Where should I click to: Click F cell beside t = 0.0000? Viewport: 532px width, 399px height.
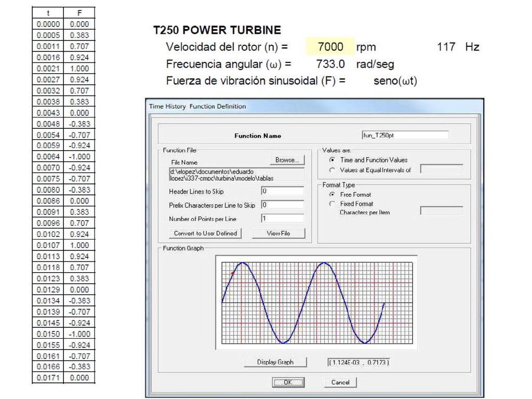pos(79,24)
